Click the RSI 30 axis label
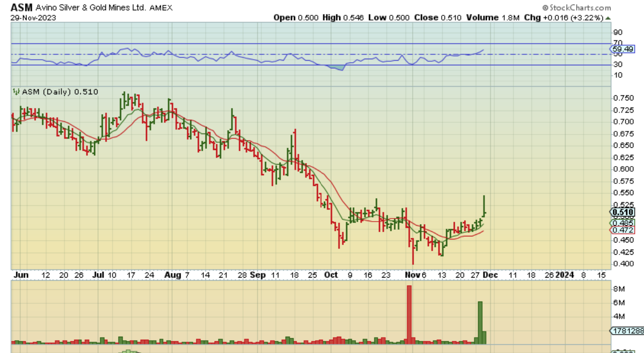Image resolution: width=644 pixels, height=353 pixels. pos(617,64)
